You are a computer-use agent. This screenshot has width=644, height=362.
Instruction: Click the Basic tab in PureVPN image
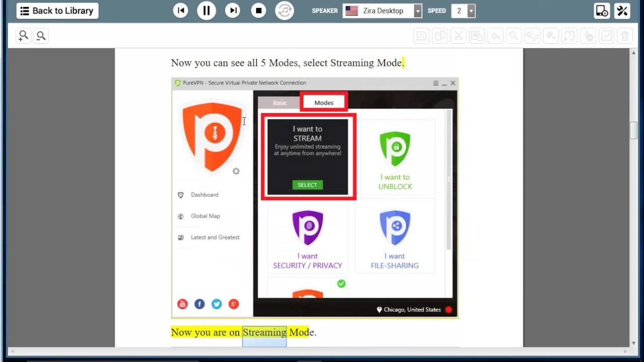tap(280, 103)
